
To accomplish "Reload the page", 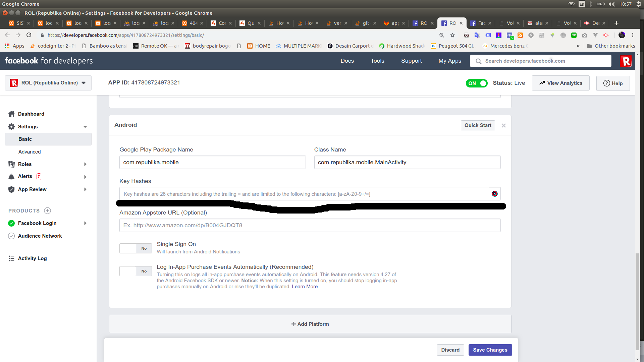I will tap(29, 35).
